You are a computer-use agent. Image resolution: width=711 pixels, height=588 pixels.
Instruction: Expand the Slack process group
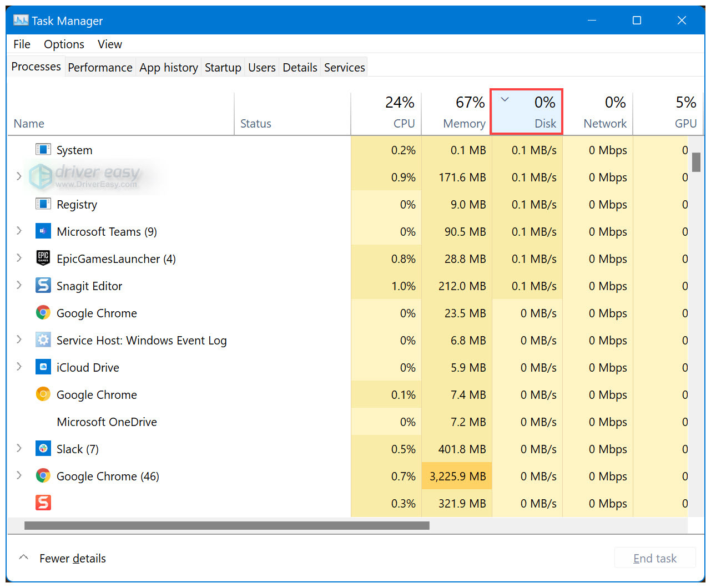coord(19,448)
